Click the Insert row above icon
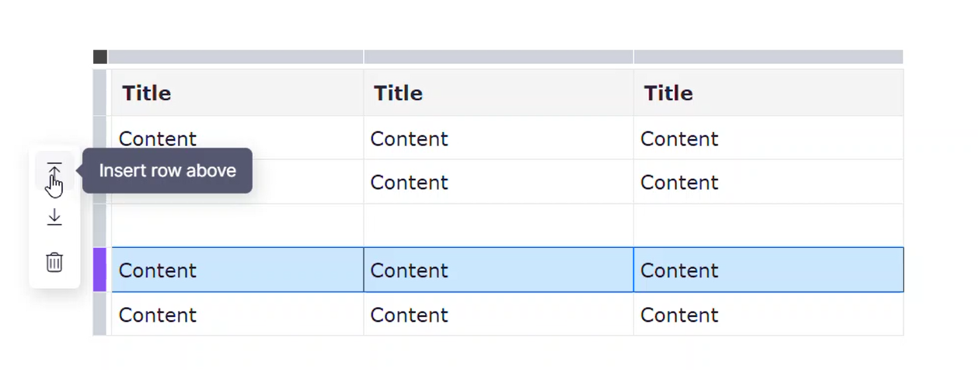The width and height of the screenshot is (980, 370). click(54, 171)
